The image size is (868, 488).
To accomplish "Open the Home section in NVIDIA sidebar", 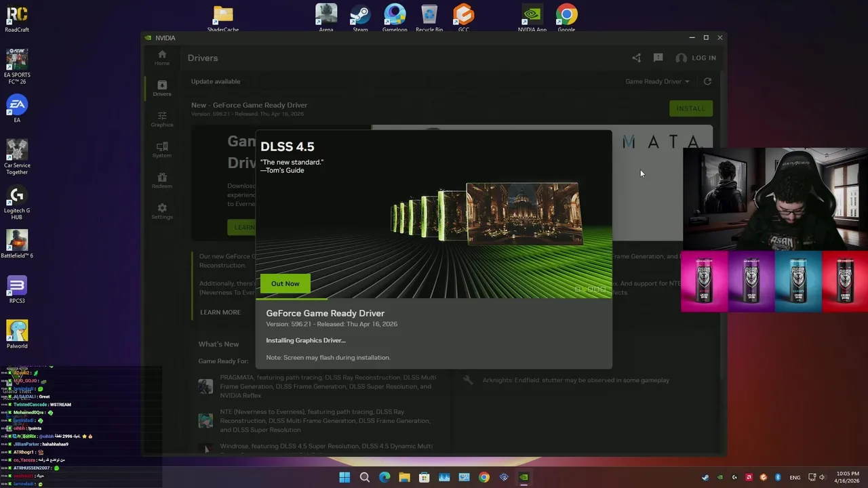I will [161, 58].
